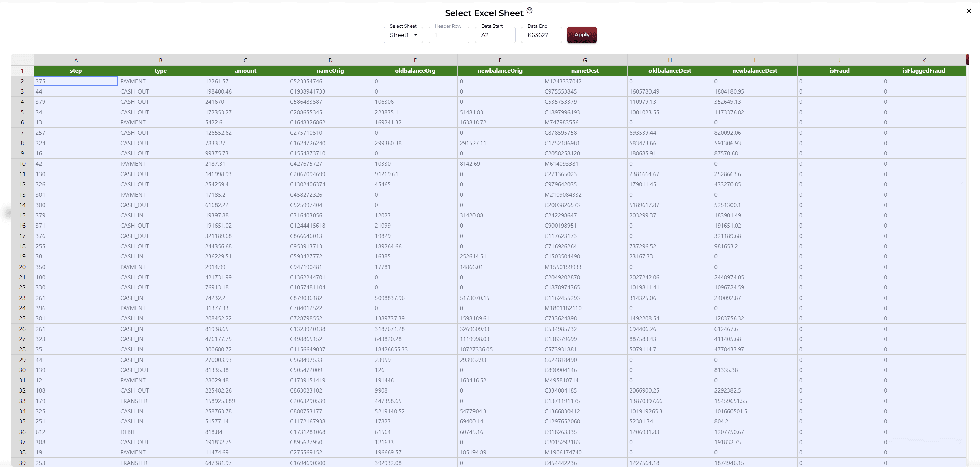This screenshot has height=467, width=980.
Task: Close the Select Excel Sheet dialog
Action: point(968,11)
